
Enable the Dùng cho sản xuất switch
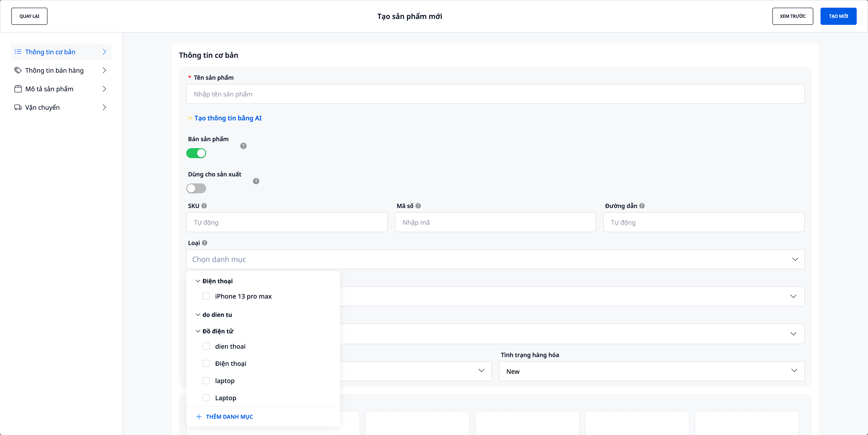(196, 189)
